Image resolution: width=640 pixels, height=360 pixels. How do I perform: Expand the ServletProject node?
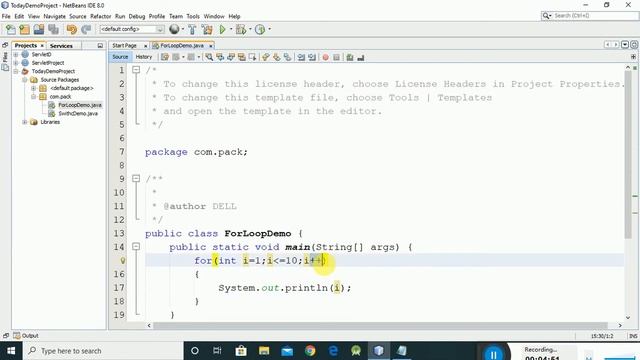click(16, 63)
